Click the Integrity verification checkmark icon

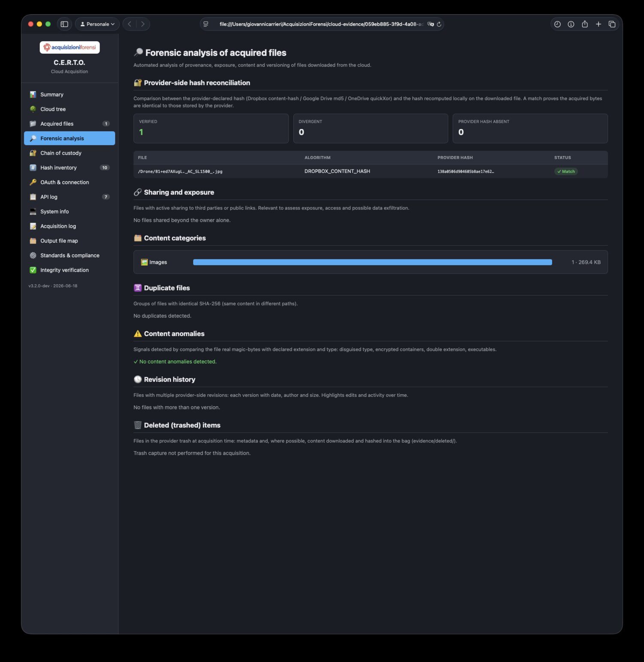33,270
